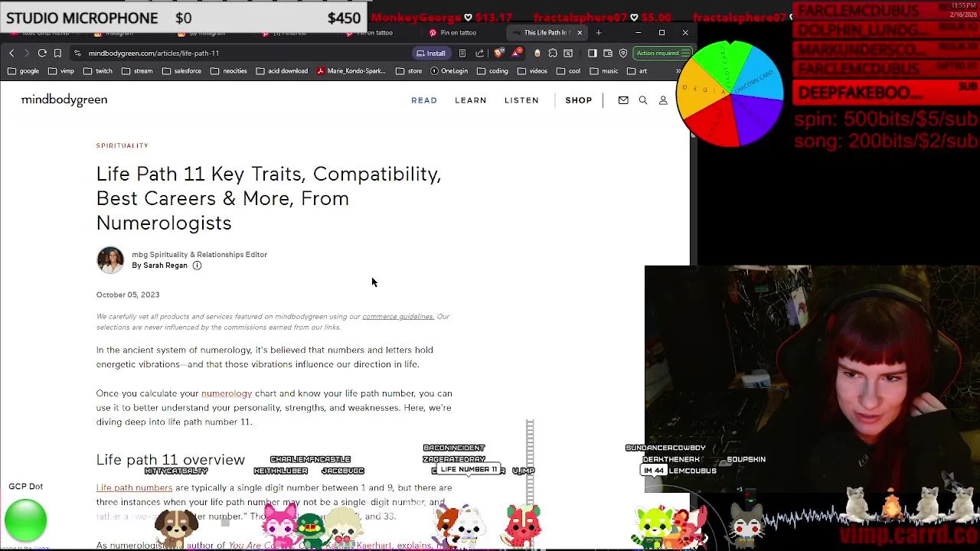This screenshot has height=551, width=980.
Task: Toggle the browser sidebar panel icon
Action: (x=592, y=53)
